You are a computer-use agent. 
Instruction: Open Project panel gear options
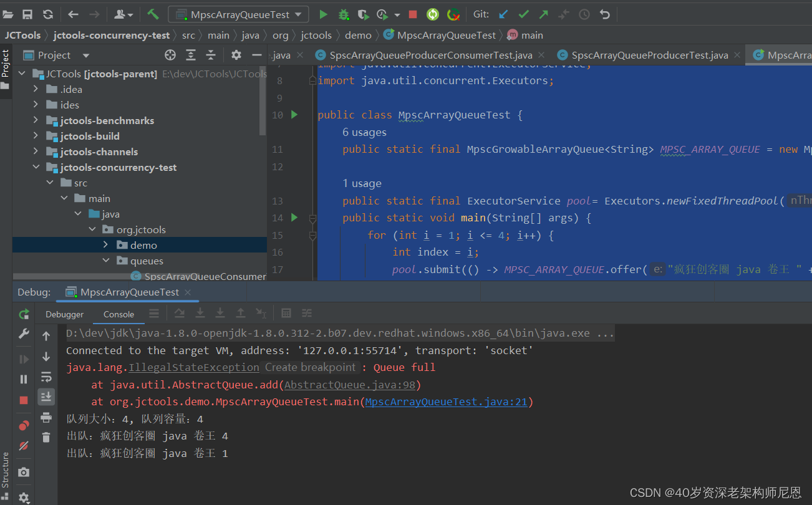click(236, 55)
